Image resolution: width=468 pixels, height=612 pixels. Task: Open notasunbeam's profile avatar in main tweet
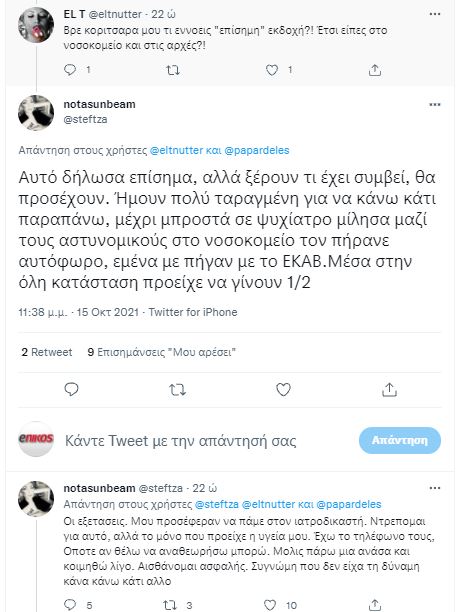[36, 113]
